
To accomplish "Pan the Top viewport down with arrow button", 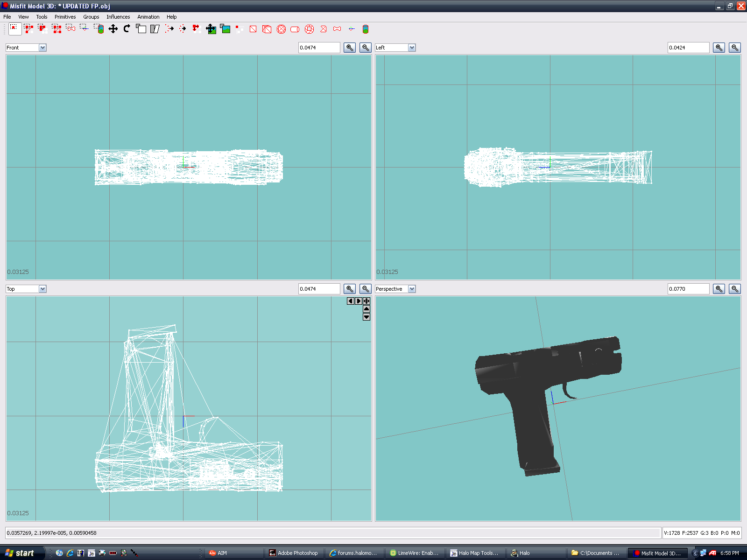I will pyautogui.click(x=366, y=317).
